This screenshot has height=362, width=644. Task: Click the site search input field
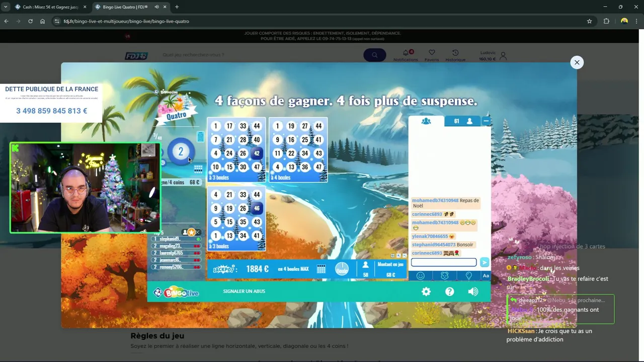click(x=259, y=55)
